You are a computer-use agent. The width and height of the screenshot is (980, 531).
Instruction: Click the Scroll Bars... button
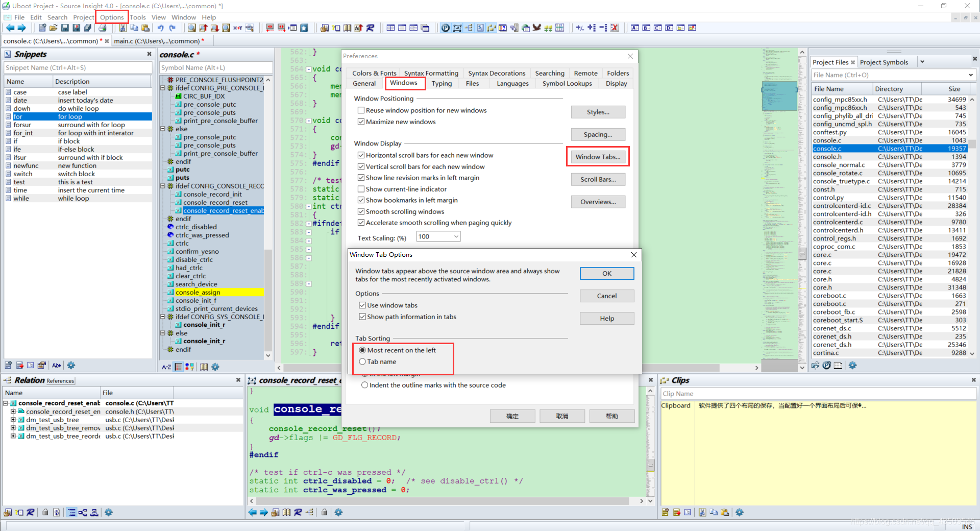(598, 180)
